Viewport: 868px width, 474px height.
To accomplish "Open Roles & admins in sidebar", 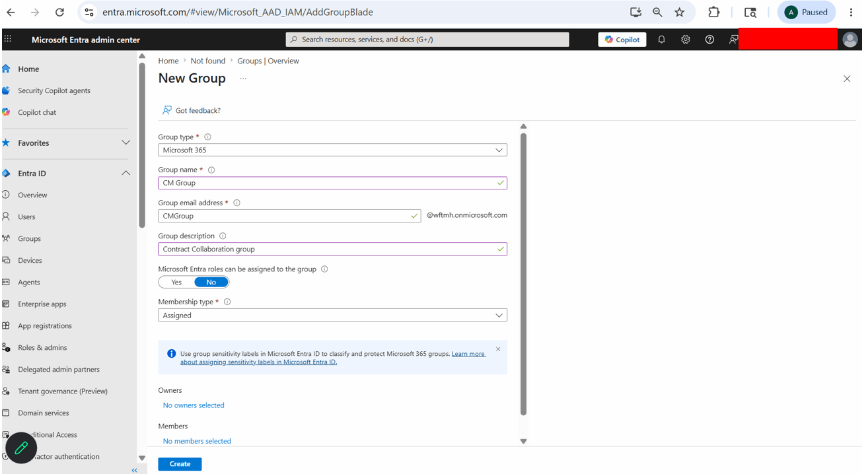I will pos(42,347).
